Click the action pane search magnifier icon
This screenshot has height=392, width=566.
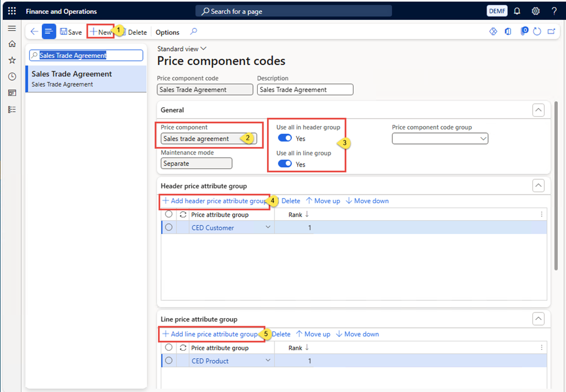(193, 31)
